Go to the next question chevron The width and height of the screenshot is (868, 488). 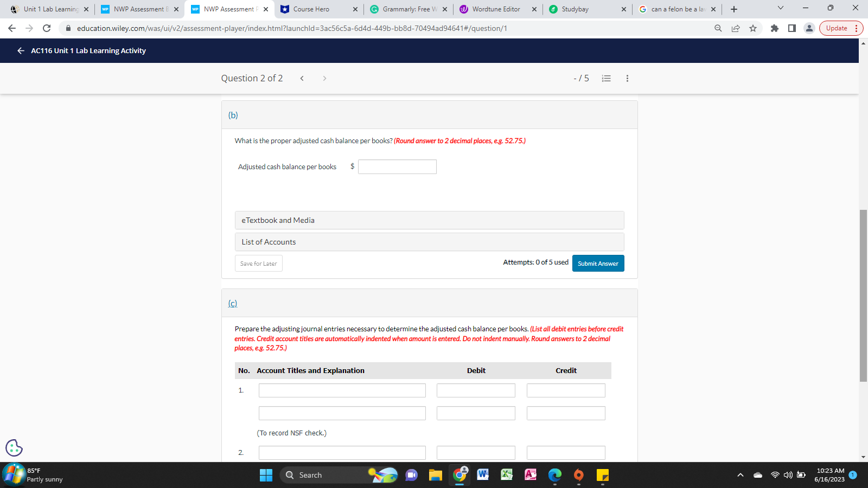[324, 78]
